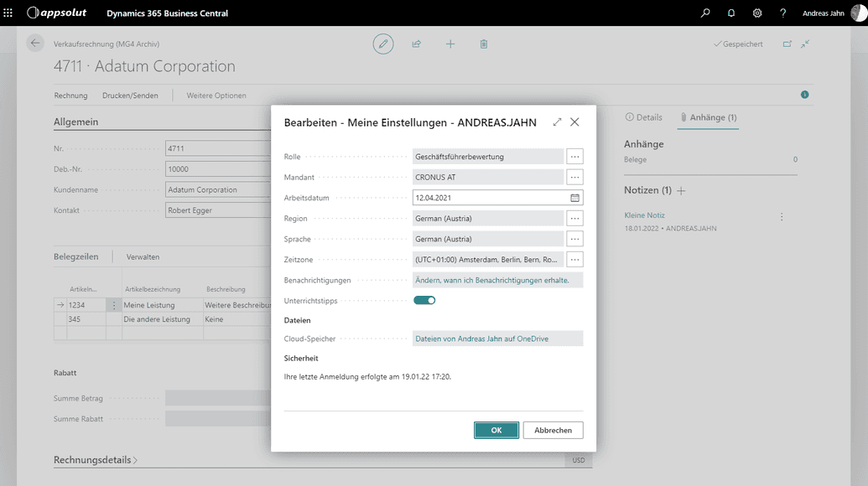Viewport: 868px width, 486px height.
Task: Toggle the Unterrichtstipps switch
Action: (x=424, y=300)
